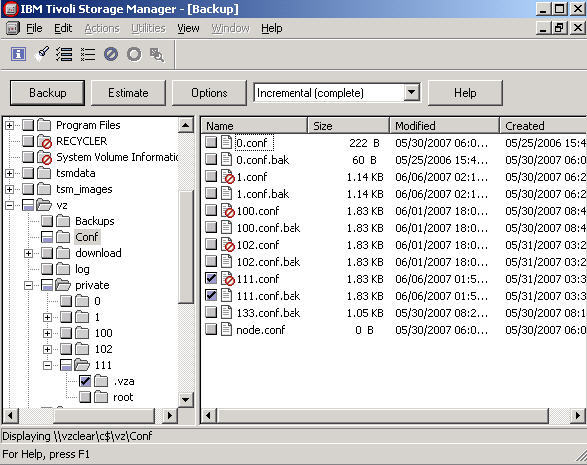Click the application icon in the title bar
Image resolution: width=587 pixels, height=465 pixels.
[11, 9]
